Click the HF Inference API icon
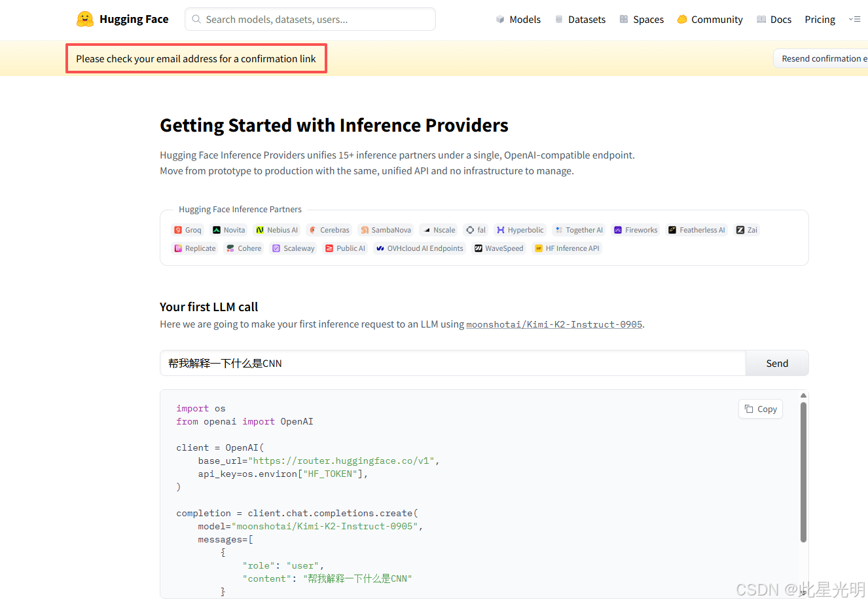The image size is (868, 604). point(539,248)
